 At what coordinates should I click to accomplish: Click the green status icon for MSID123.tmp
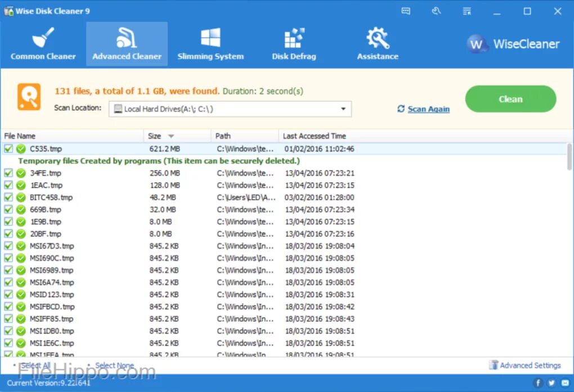pos(21,294)
